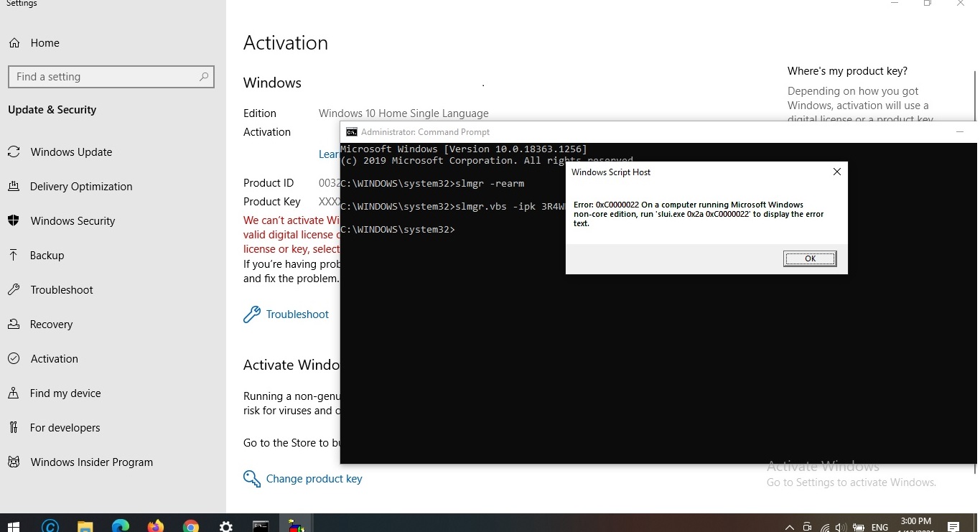
Task: Click the network icon in the system tray
Action: point(824,526)
